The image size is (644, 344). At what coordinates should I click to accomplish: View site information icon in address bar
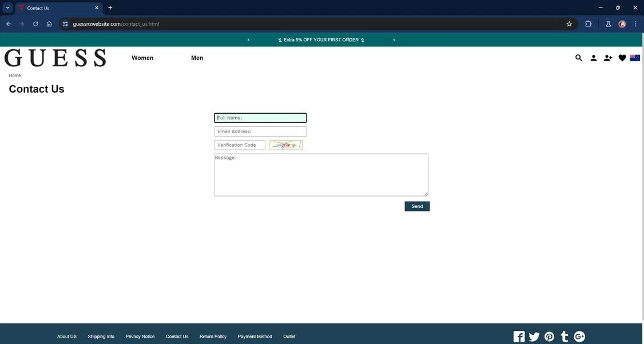pos(65,24)
